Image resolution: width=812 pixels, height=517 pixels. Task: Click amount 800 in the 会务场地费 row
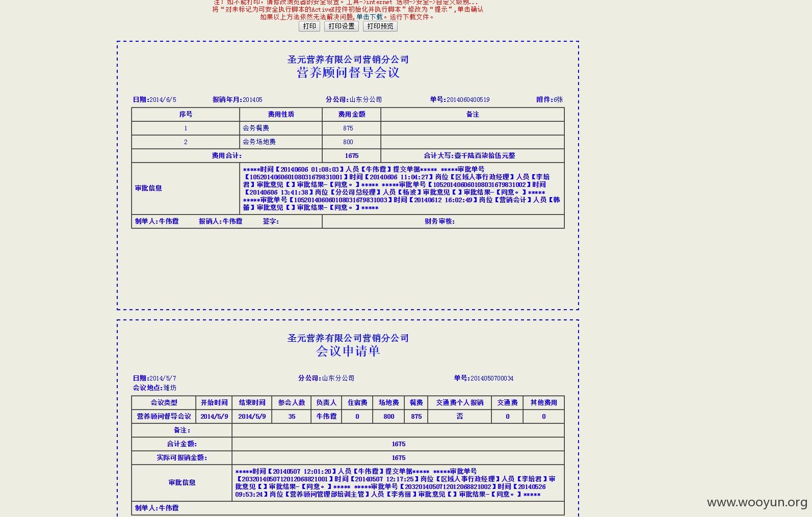348,142
